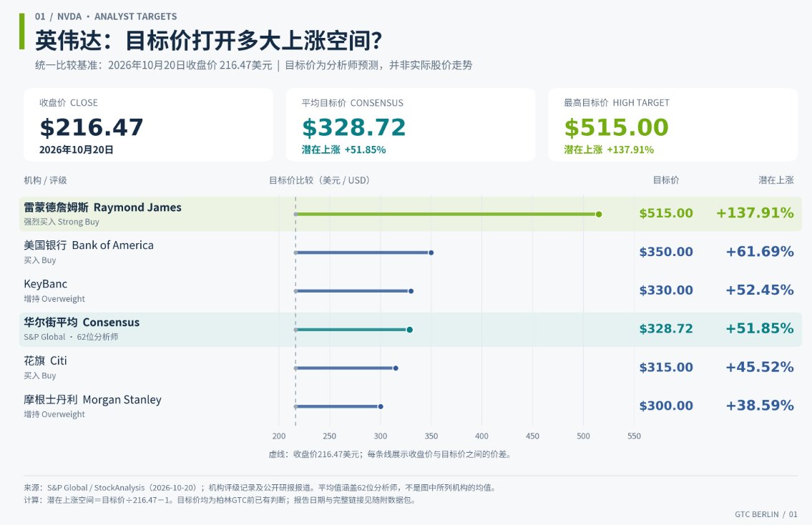Click the "目标价" column header

pos(666,180)
